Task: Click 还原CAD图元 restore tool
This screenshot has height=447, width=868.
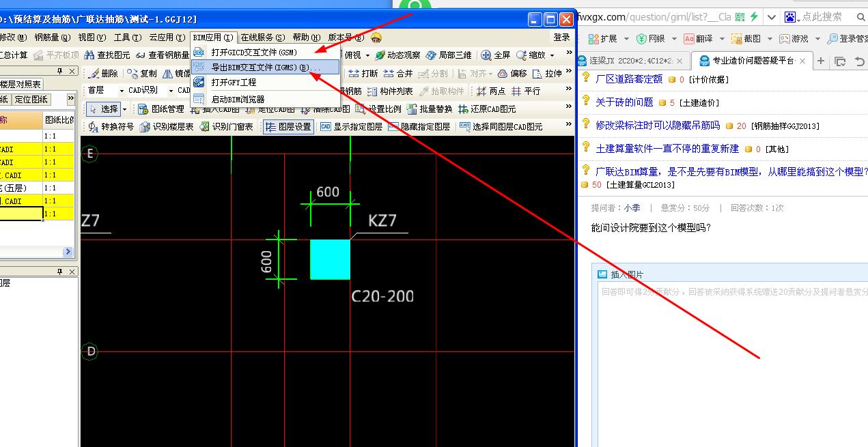Action: click(488, 109)
